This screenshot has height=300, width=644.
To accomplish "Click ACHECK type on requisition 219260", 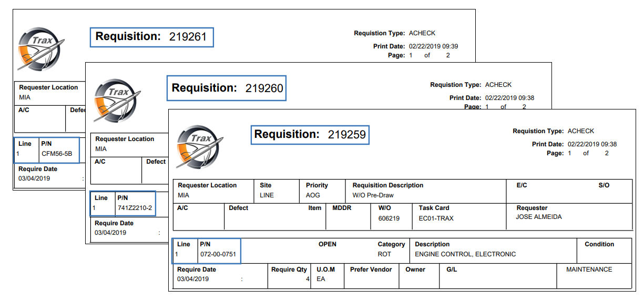I will [x=498, y=85].
